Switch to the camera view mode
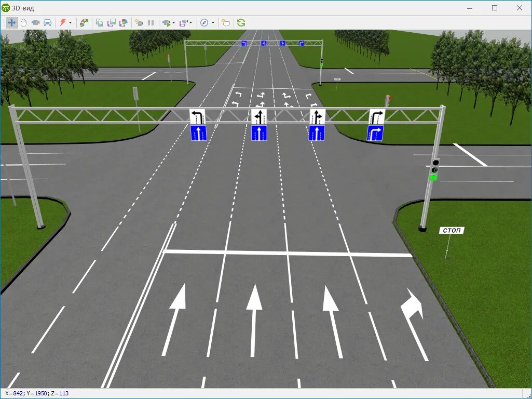 35,23
